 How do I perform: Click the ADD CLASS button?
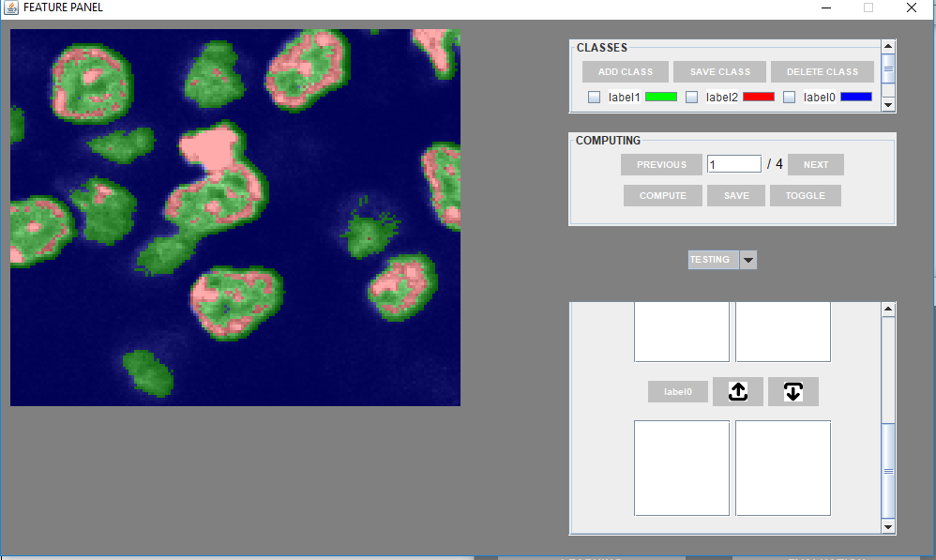click(626, 71)
